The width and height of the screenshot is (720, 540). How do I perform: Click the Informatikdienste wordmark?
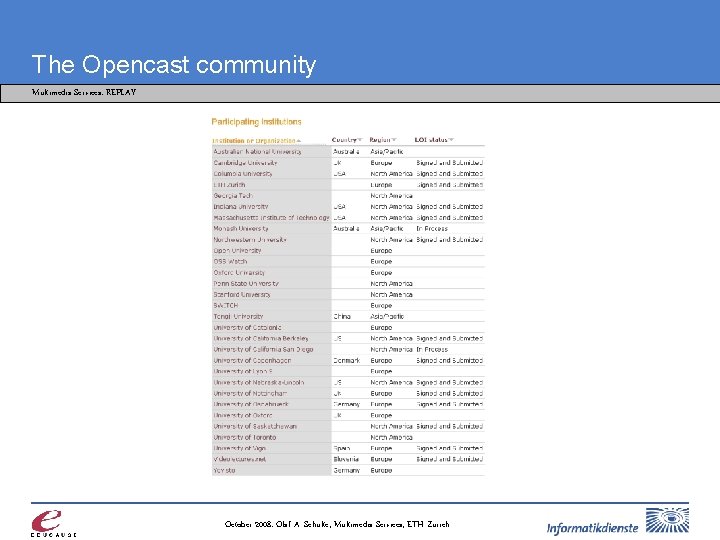coord(592,528)
